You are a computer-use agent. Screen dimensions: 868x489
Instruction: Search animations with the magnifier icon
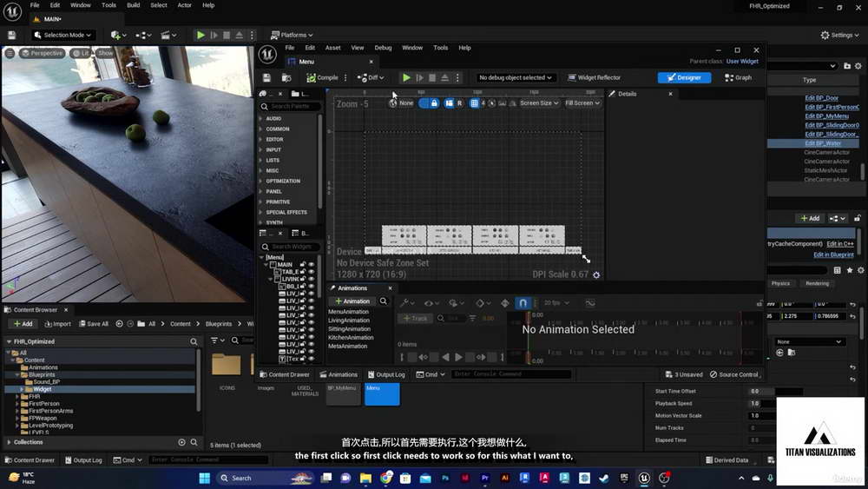[383, 301]
